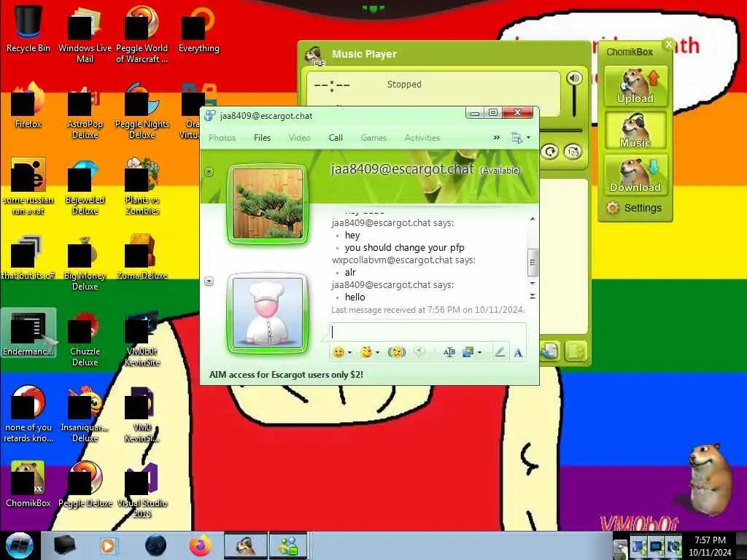Screen dimensions: 747x560
Task: Open the font letter A icon
Action: (519, 352)
